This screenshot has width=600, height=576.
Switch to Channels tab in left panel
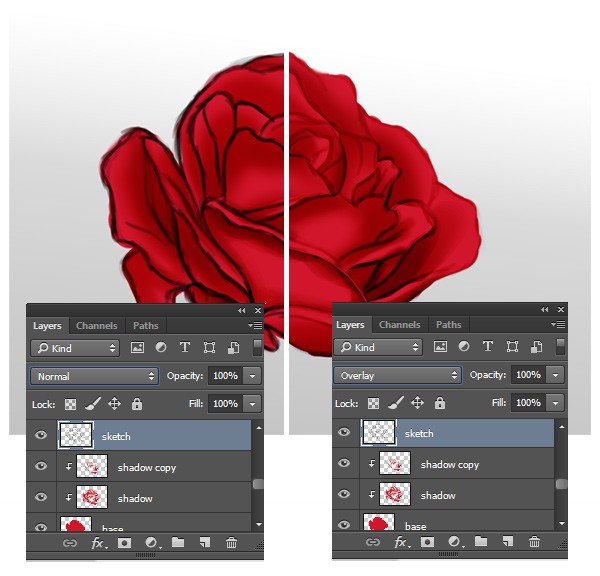(96, 326)
